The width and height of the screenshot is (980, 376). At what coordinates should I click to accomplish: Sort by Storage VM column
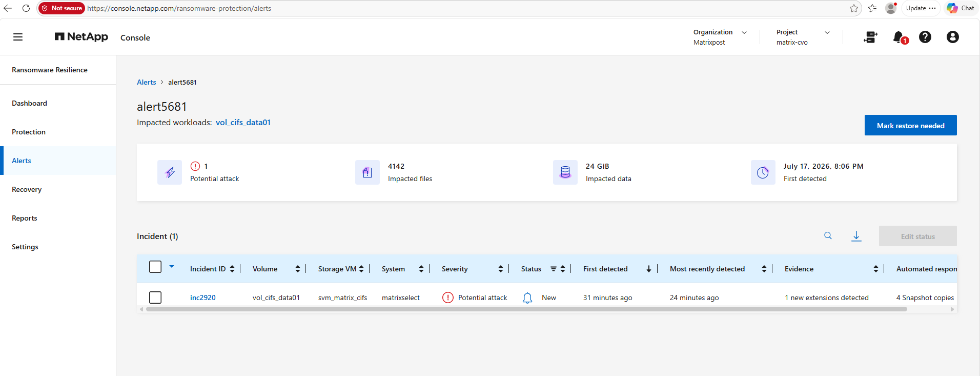[361, 269]
